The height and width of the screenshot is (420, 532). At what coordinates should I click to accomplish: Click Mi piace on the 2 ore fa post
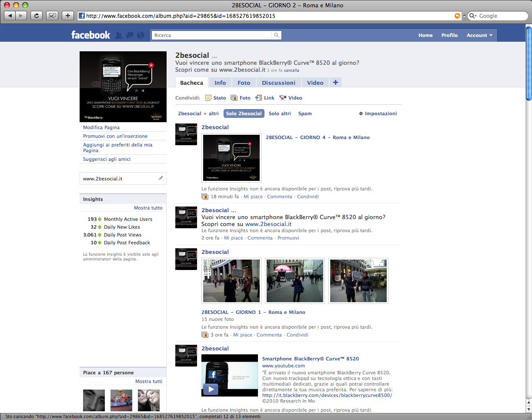tap(234, 238)
